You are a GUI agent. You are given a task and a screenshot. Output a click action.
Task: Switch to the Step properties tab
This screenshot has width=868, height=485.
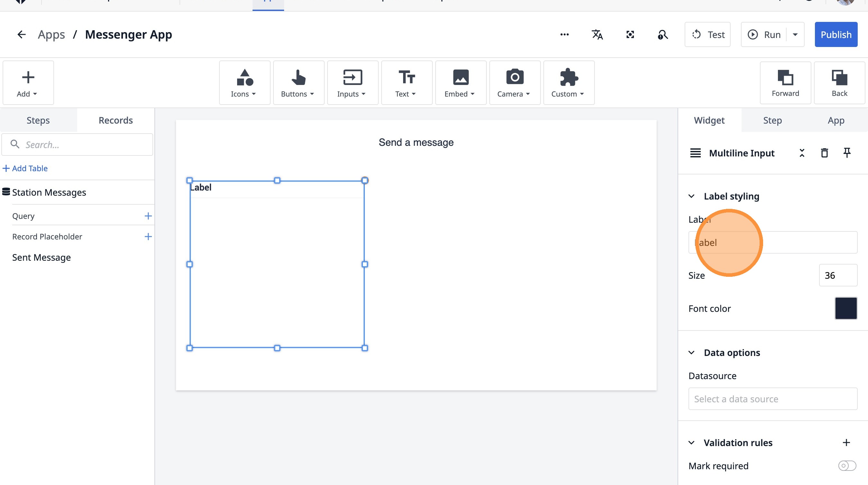[x=772, y=120]
